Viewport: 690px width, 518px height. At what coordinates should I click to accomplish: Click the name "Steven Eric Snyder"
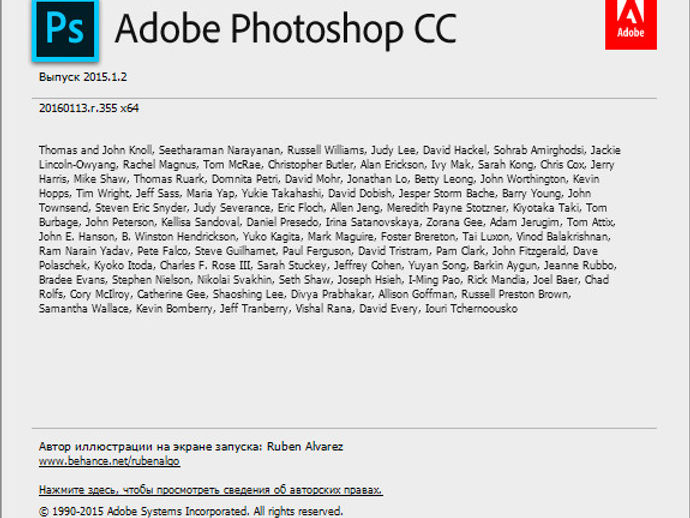tap(141, 208)
